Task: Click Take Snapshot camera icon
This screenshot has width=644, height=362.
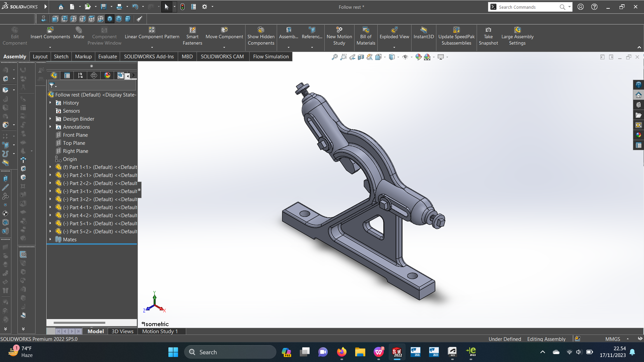Action: (488, 30)
